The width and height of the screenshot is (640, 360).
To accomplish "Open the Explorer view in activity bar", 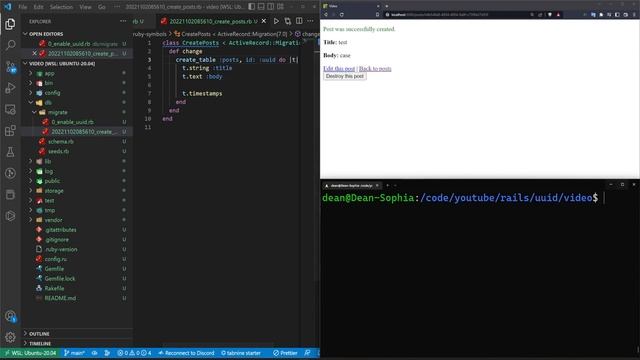I will (x=10, y=24).
